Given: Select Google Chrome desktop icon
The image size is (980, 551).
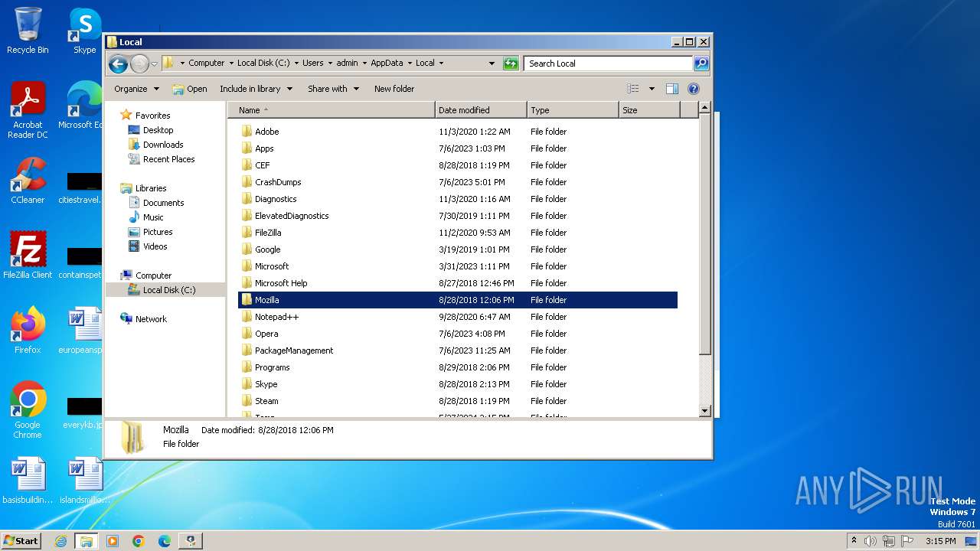Looking at the screenshot, I should pyautogui.click(x=28, y=410).
